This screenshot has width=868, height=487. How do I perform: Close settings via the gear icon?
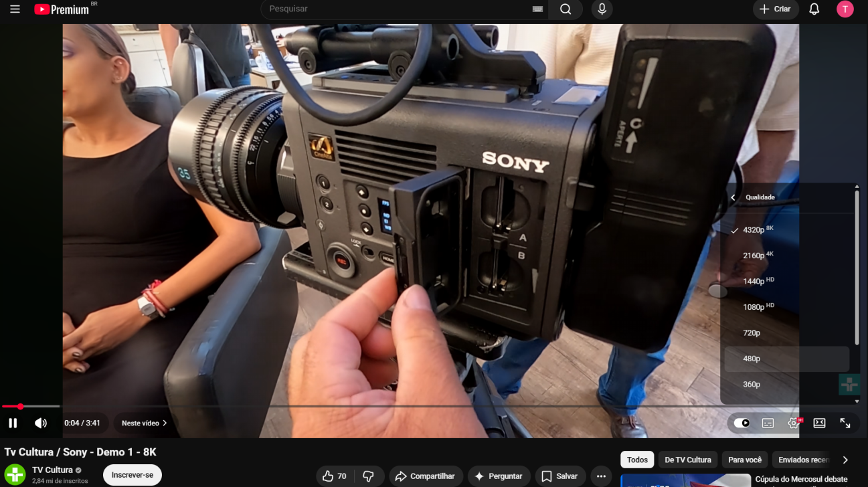794,423
